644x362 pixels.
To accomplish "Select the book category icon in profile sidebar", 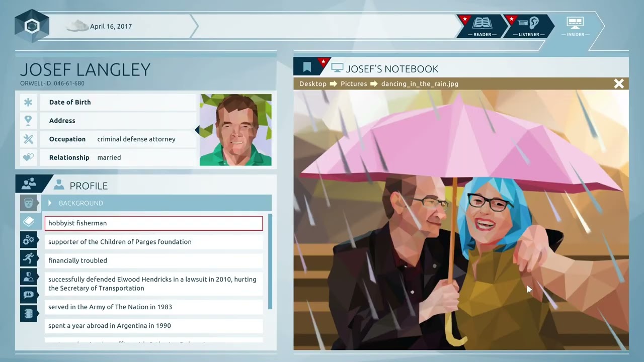I will pos(29,222).
